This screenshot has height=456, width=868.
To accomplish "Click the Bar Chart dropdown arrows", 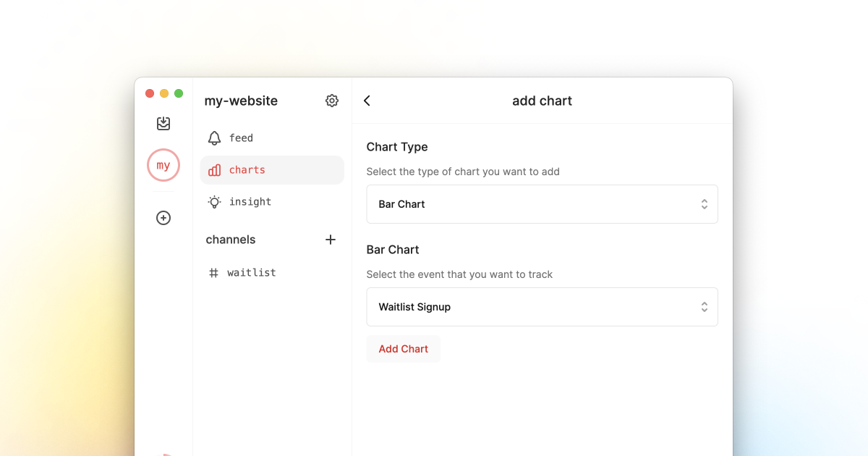I will click(x=704, y=204).
